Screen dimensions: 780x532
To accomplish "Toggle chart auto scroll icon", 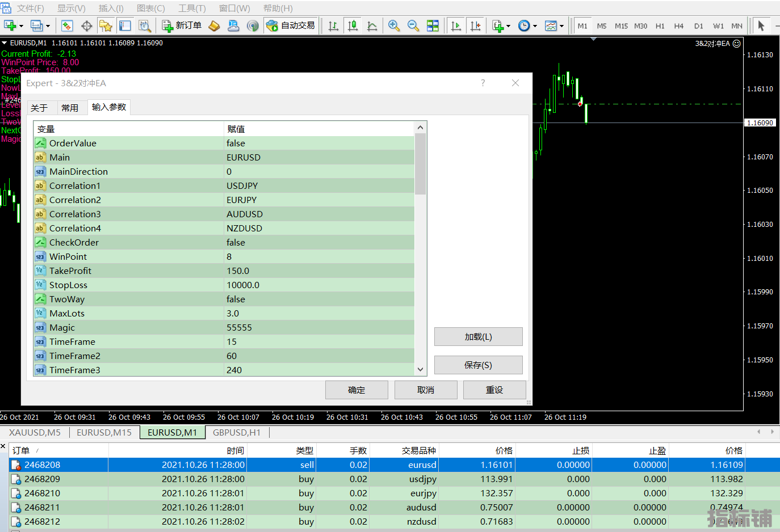I will pyautogui.click(x=456, y=26).
